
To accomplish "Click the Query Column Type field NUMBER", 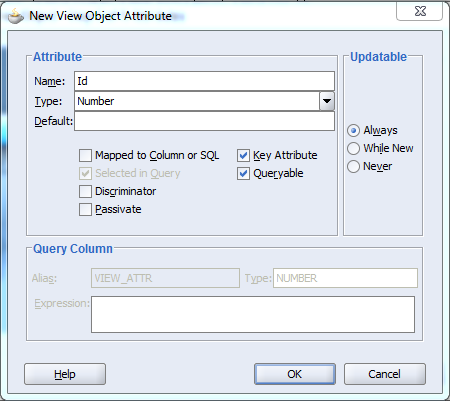I will 345,278.
